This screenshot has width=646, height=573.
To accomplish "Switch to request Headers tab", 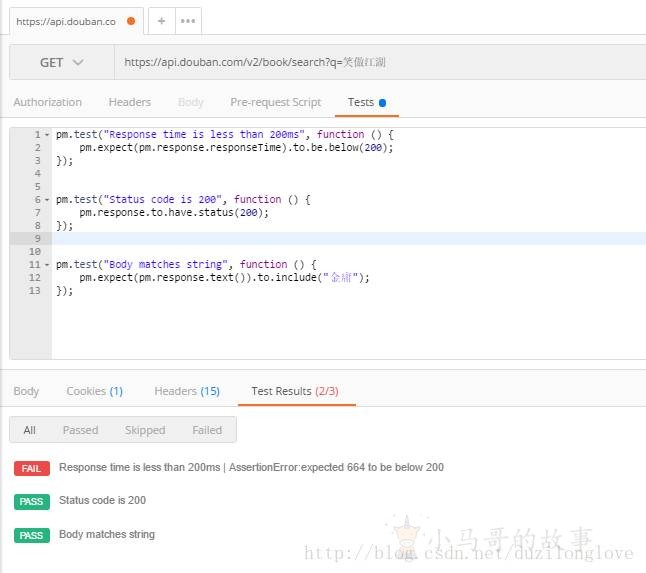I will point(130,102).
